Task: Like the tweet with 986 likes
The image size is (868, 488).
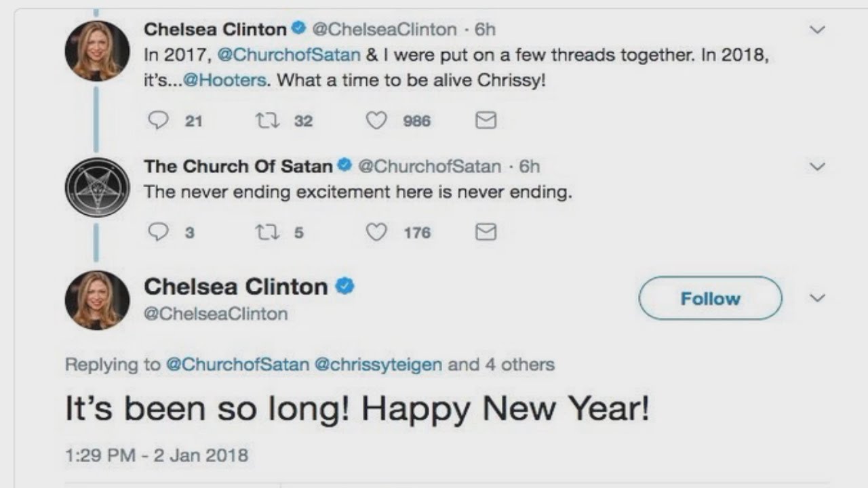Action: (x=376, y=121)
